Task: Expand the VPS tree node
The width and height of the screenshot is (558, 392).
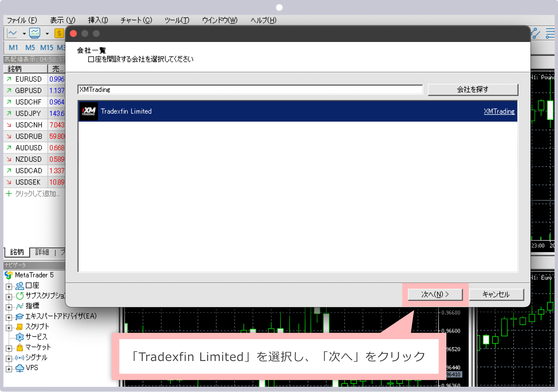Action: [x=9, y=369]
